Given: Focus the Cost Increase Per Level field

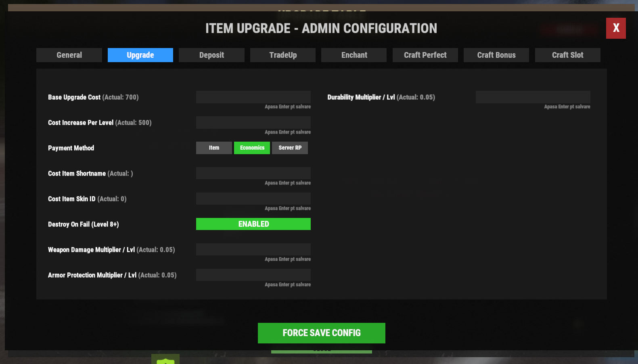Looking at the screenshot, I should point(253,123).
